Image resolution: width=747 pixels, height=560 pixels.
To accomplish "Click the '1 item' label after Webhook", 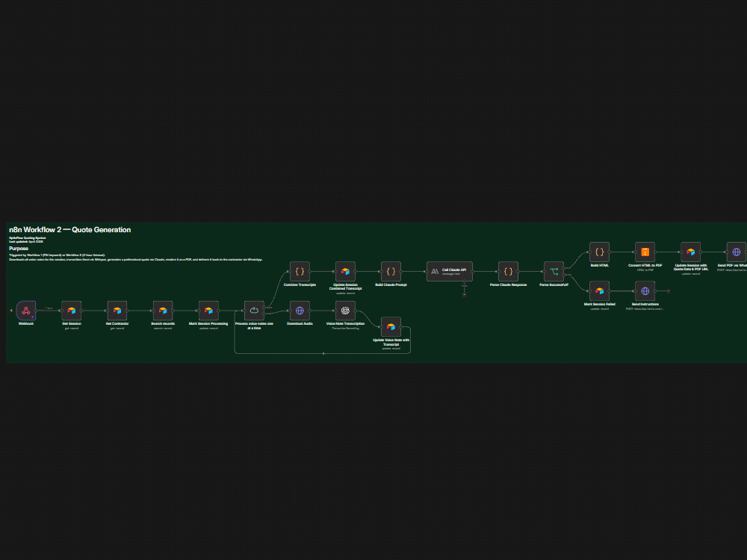I will tap(49, 308).
